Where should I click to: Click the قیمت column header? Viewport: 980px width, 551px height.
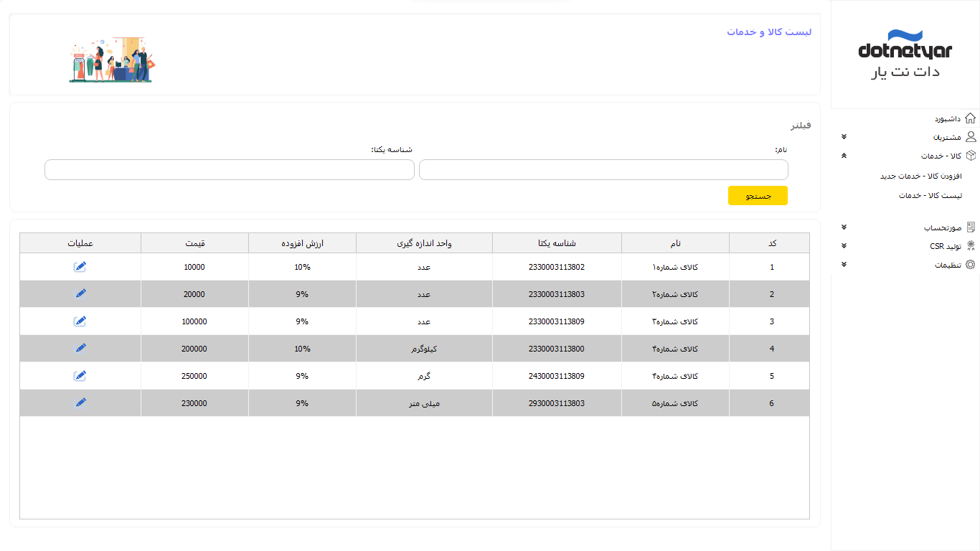click(194, 243)
